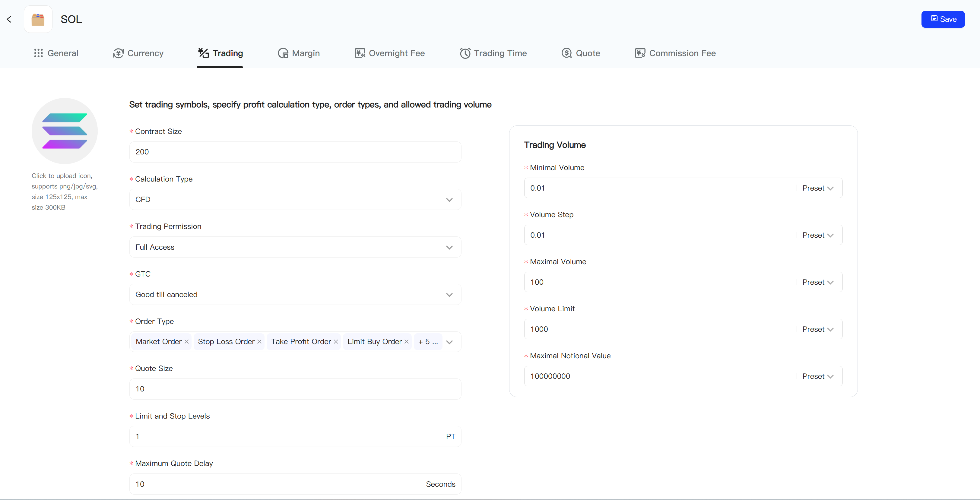Click the package symbol icon next to SOL
This screenshot has height=500, width=980.
tap(38, 19)
